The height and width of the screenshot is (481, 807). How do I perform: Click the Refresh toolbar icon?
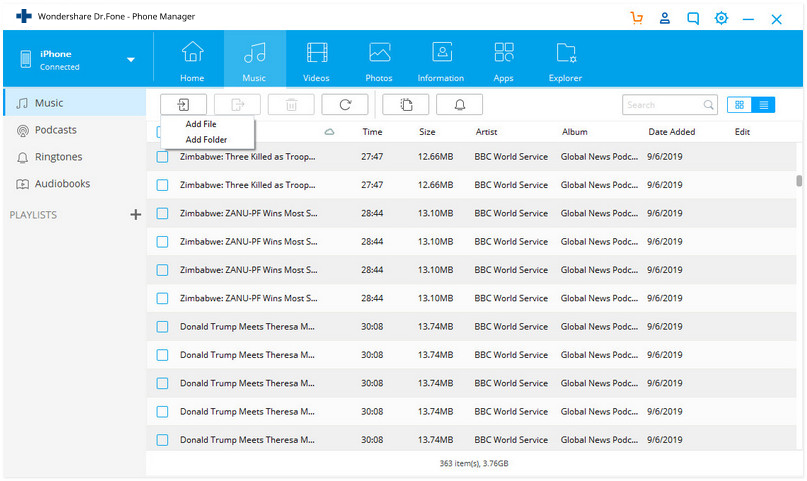(345, 104)
